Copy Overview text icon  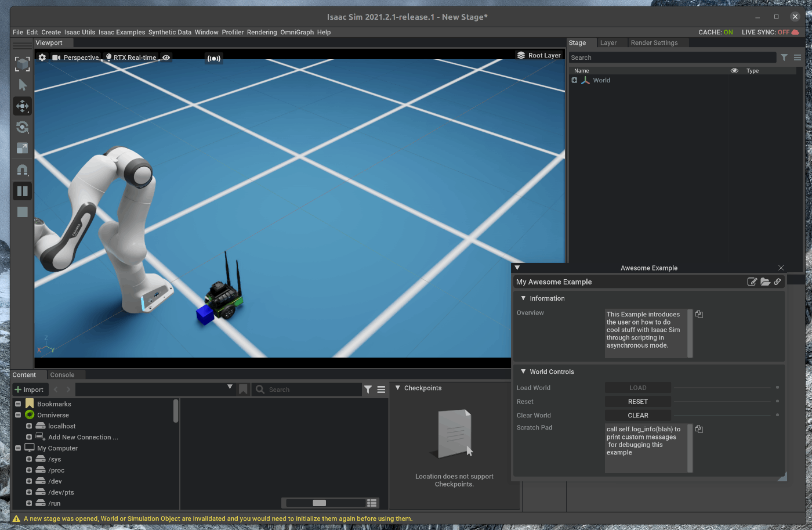(x=699, y=314)
